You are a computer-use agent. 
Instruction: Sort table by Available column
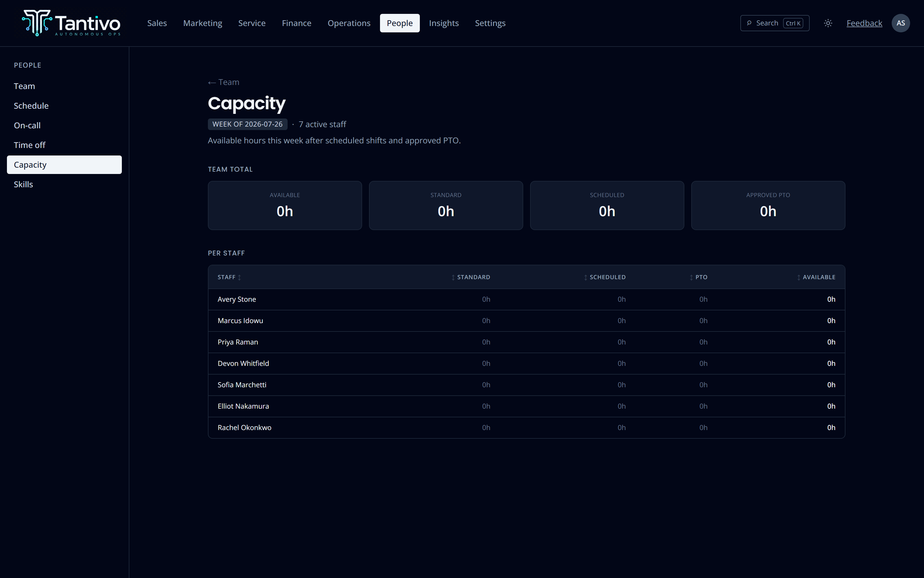[x=816, y=277]
